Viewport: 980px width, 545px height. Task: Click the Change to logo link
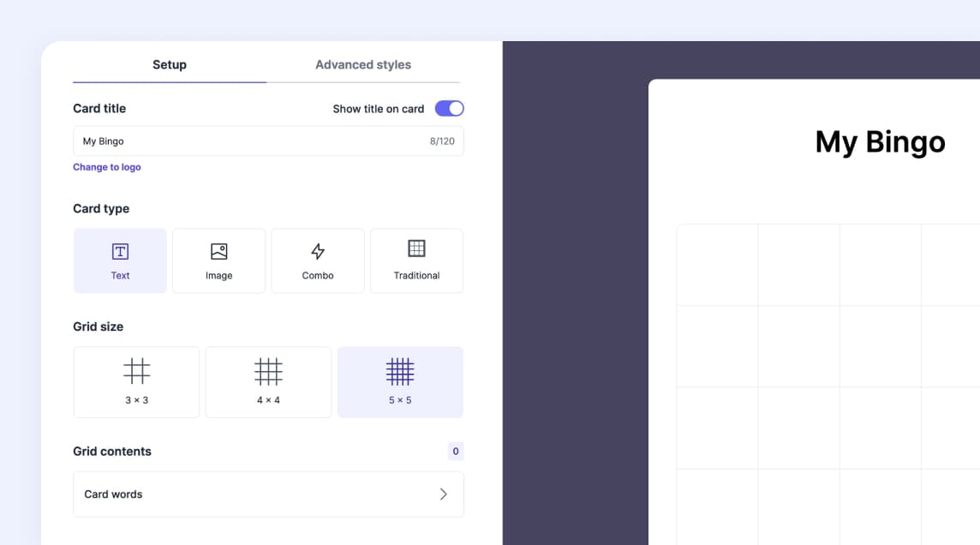107,166
